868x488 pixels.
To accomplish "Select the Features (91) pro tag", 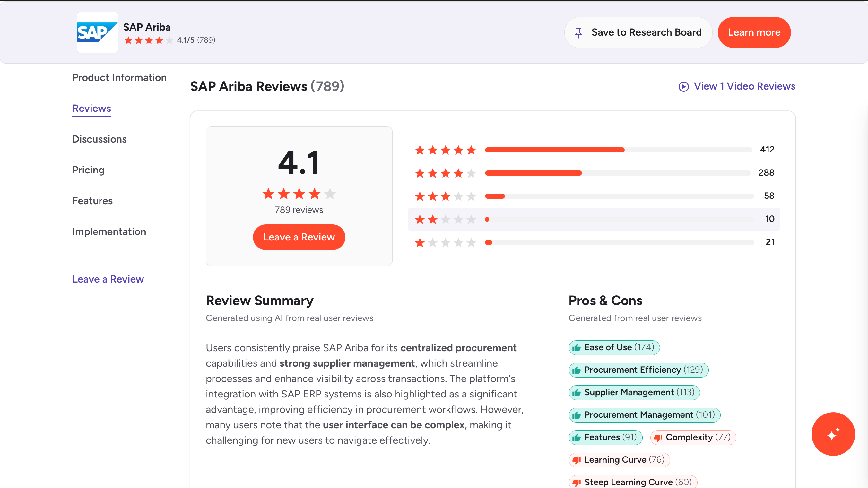I will point(605,438).
